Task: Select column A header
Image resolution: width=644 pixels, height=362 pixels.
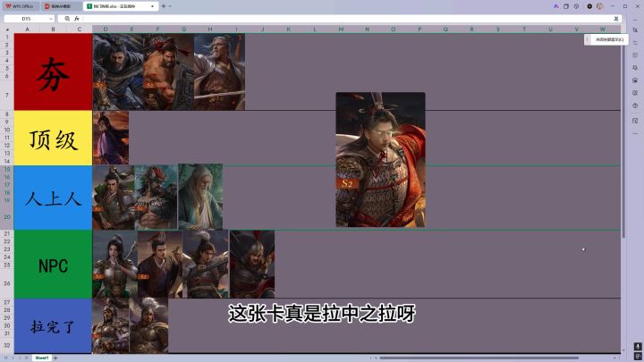Action: tap(27, 29)
